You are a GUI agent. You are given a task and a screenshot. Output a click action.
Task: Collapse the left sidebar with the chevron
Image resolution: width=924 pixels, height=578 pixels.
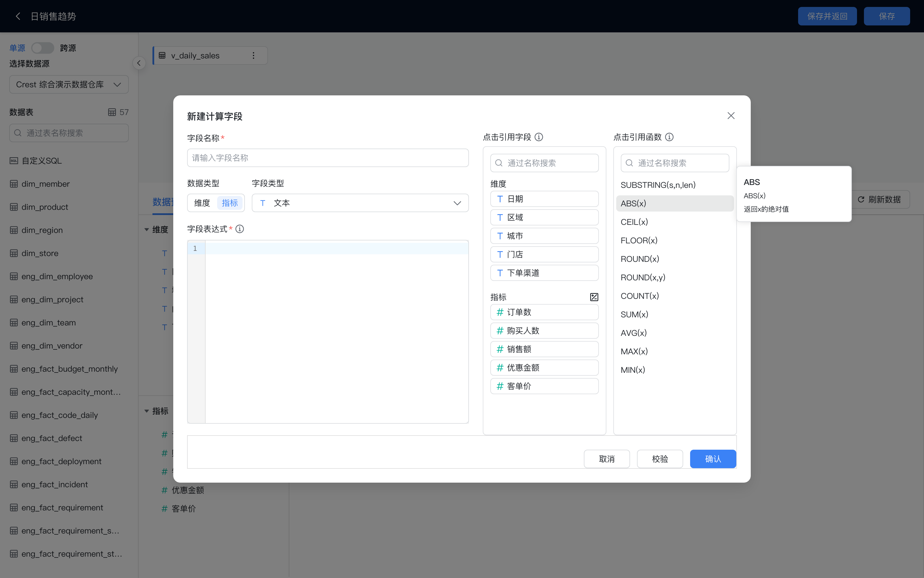point(139,63)
